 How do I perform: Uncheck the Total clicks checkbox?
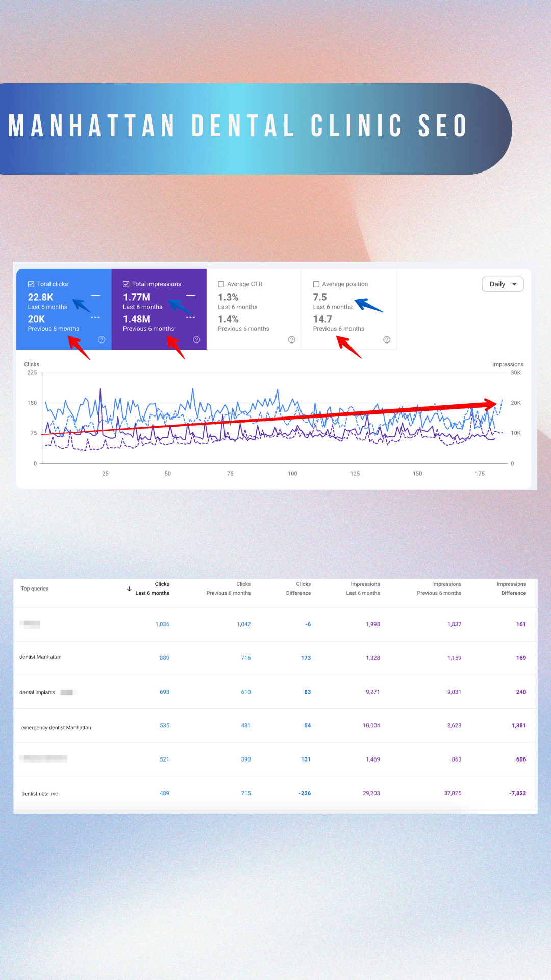(x=31, y=284)
